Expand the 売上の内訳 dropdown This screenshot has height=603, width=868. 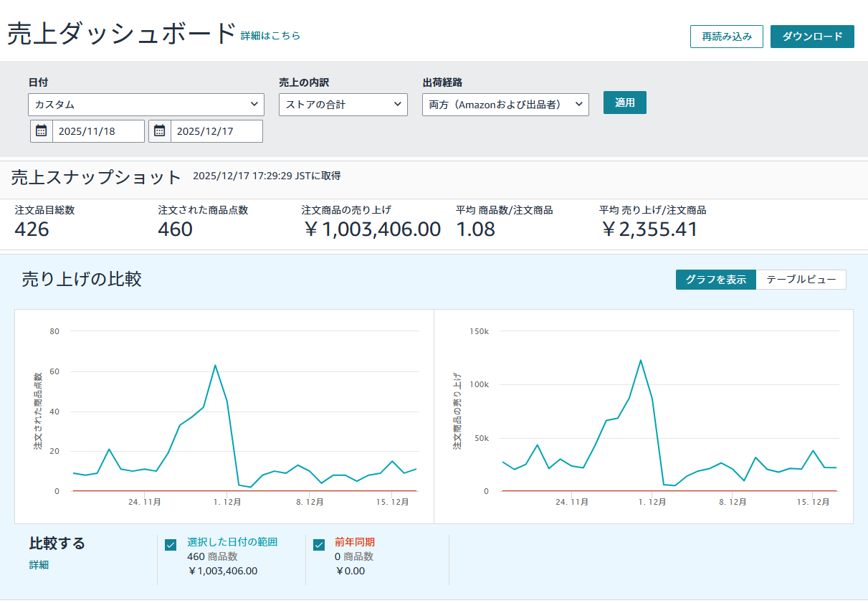tap(343, 105)
